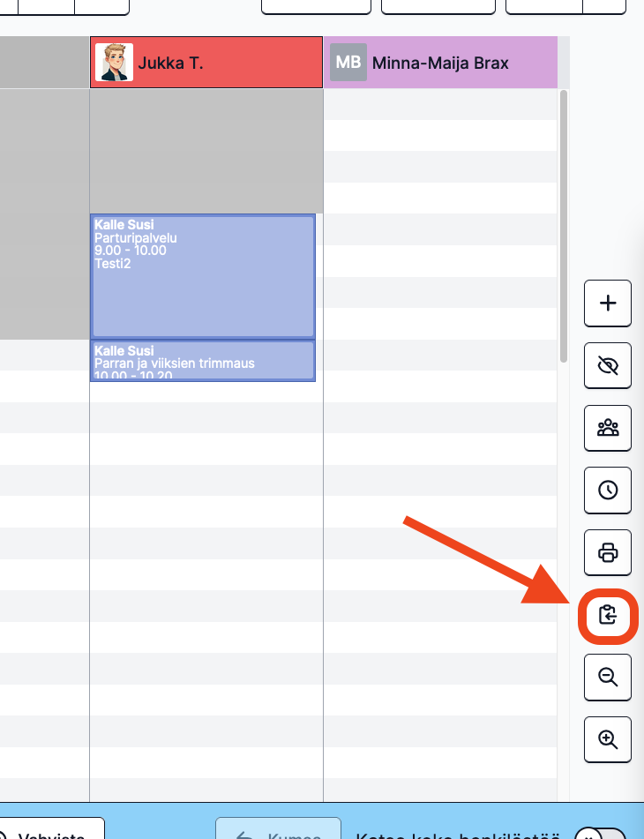Print the calendar with the printer icon
Screen dimensions: 644x839
[608, 552]
